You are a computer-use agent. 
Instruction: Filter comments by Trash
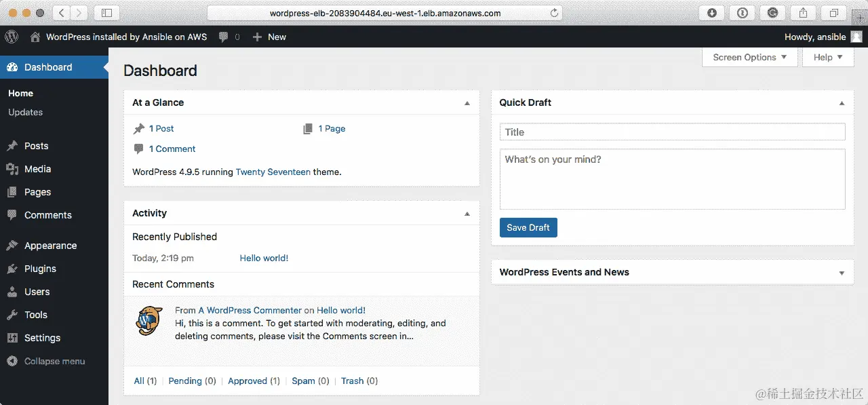[x=353, y=381]
